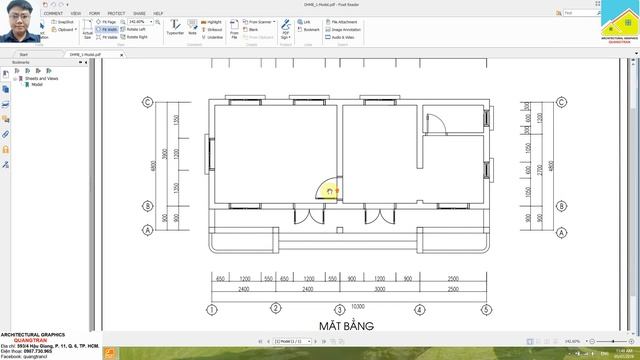Viewport: 640px width, 360px height.
Task: Open the Digital Signatures panel
Action: click(5, 164)
